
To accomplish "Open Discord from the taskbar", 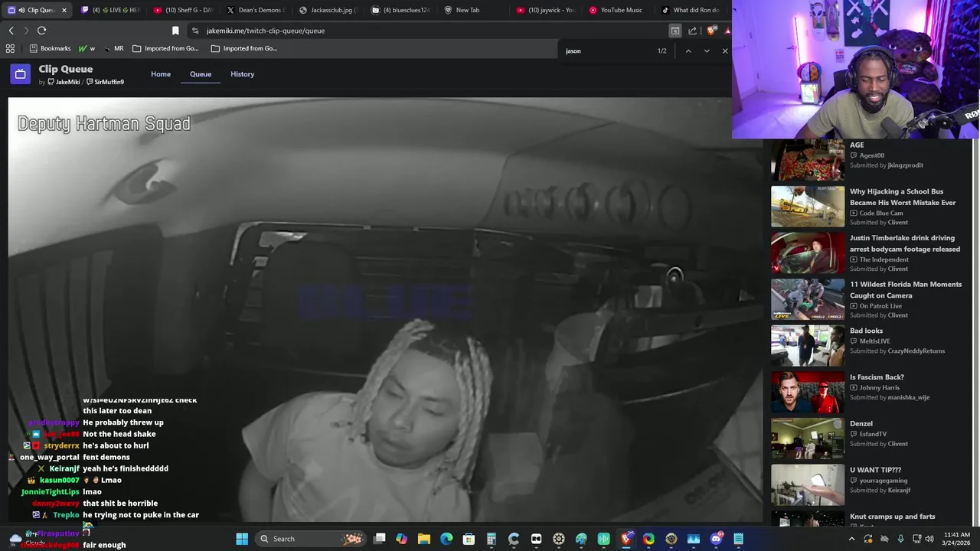I will click(716, 539).
